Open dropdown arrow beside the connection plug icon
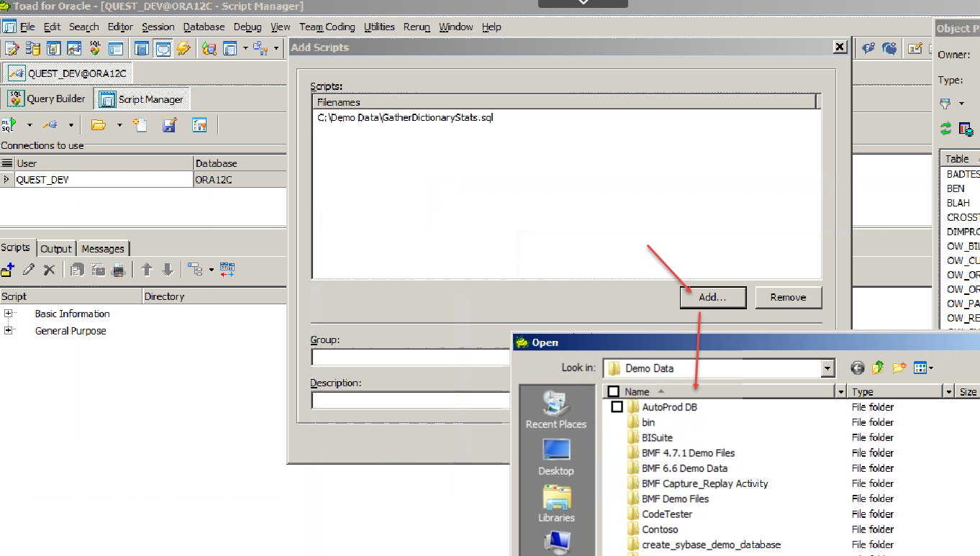This screenshot has width=980, height=556. pos(71,125)
